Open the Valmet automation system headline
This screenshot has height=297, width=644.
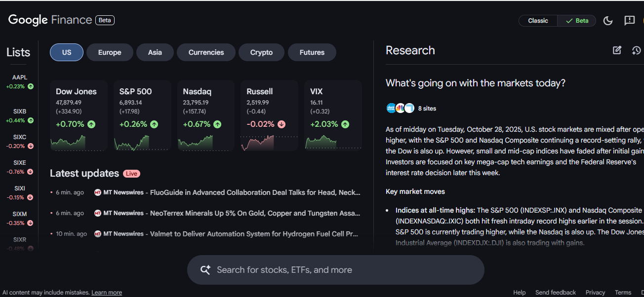(x=254, y=234)
